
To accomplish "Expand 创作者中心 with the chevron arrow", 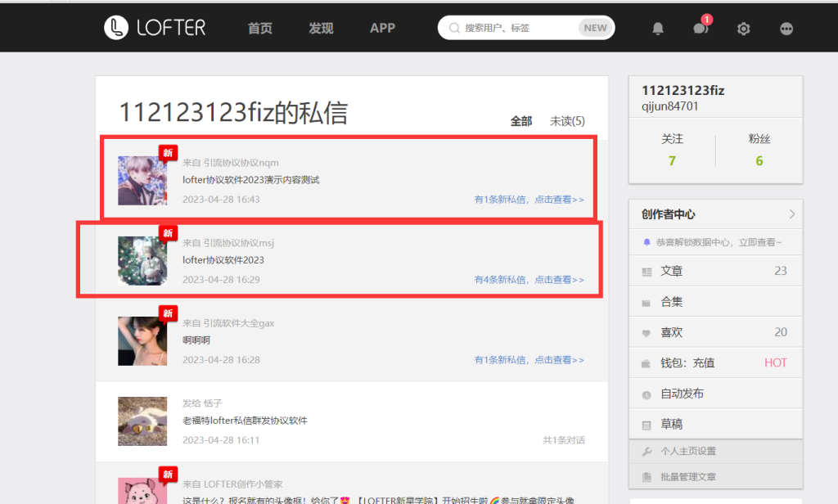I will click(791, 214).
